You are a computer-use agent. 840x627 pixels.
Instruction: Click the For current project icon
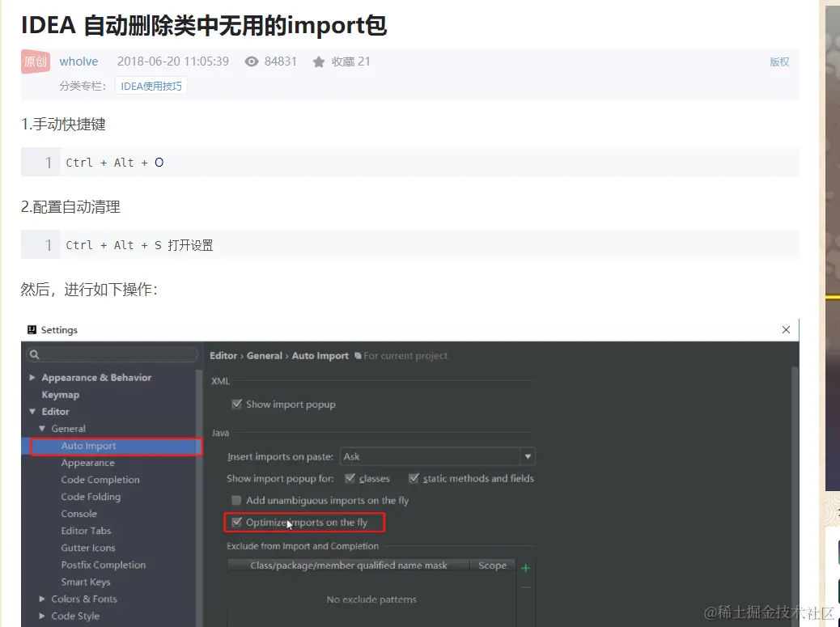pyautogui.click(x=358, y=356)
